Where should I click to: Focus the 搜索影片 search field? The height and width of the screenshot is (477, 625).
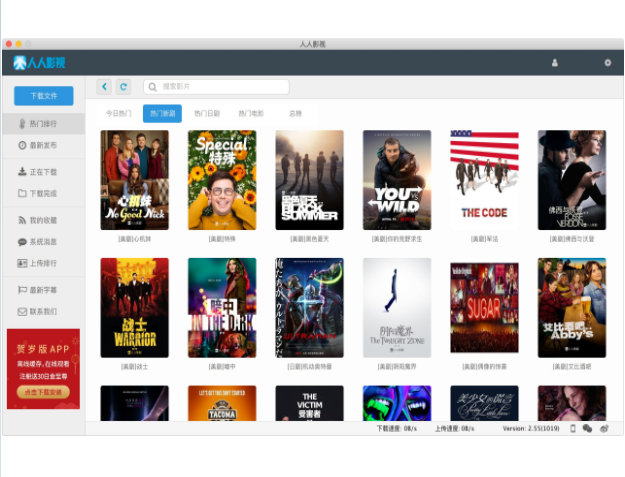[x=216, y=86]
